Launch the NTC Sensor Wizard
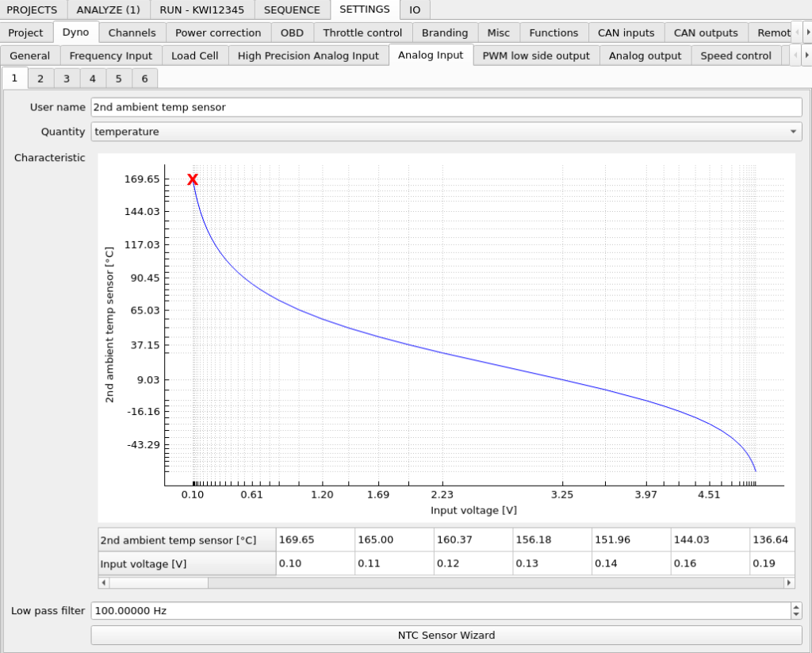The image size is (812, 653). click(x=446, y=635)
